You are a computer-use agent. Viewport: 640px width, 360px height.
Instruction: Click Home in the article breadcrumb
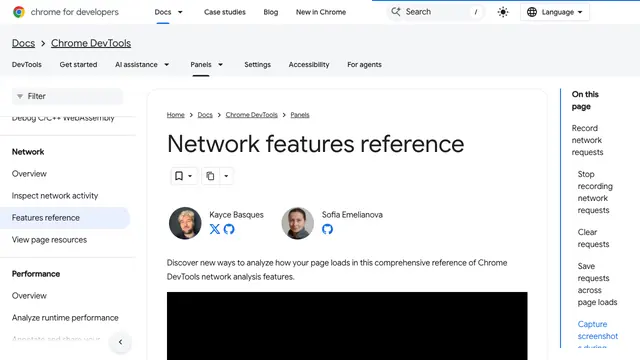[176, 115]
